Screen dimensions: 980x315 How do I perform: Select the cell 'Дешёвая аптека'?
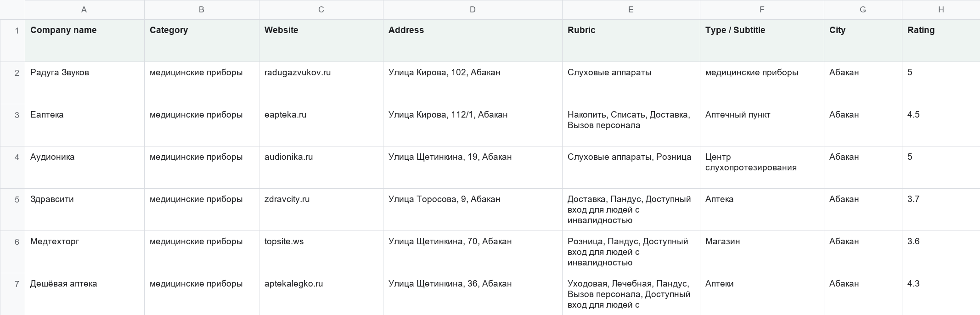pyautogui.click(x=84, y=294)
